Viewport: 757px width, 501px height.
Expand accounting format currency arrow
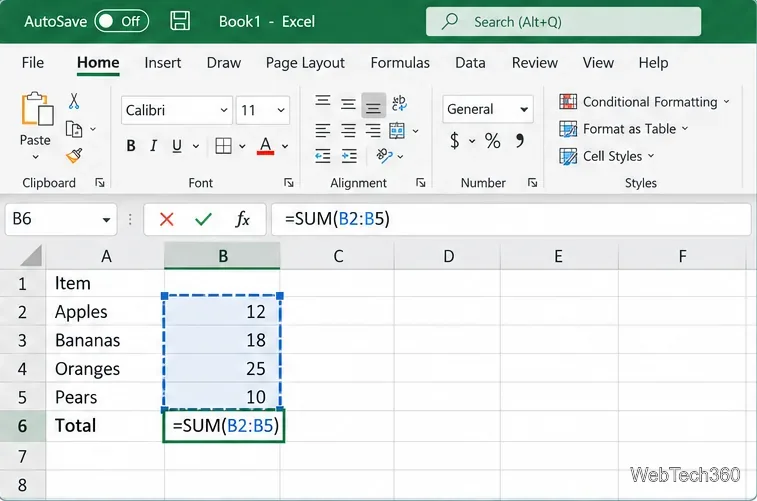pyautogui.click(x=472, y=141)
